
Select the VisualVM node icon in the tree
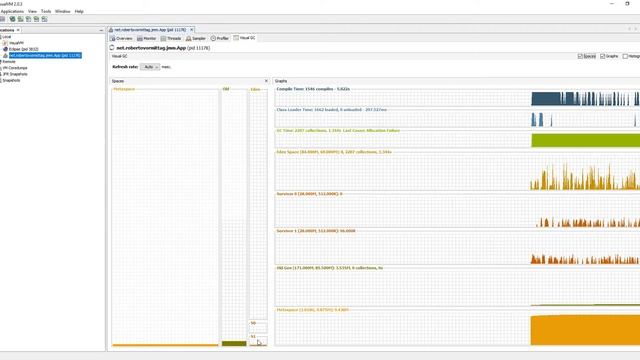click(5, 43)
